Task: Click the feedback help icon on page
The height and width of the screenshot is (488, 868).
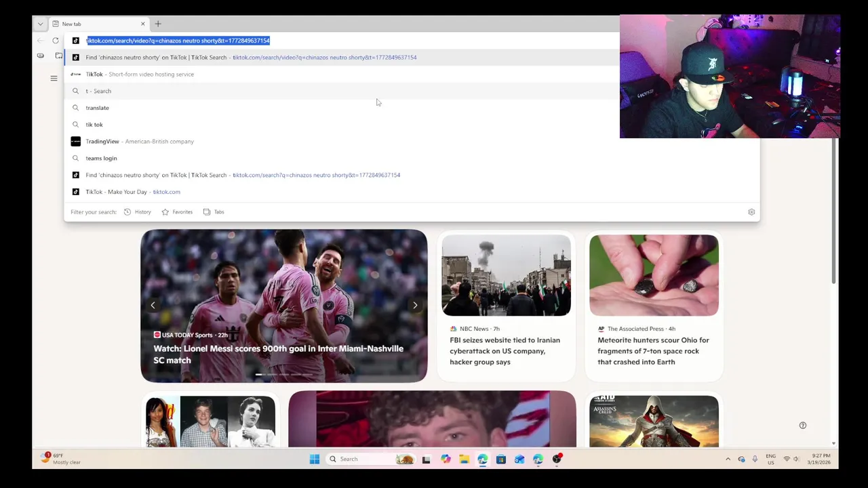Action: tap(803, 426)
